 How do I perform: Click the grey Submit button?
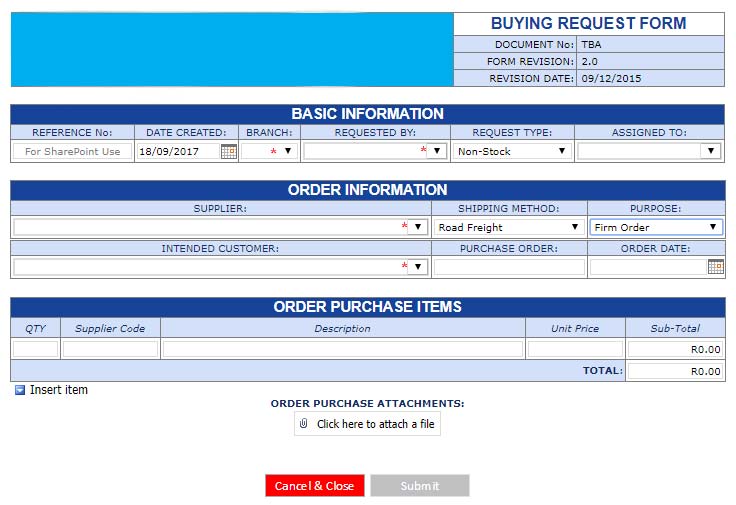pyautogui.click(x=419, y=486)
